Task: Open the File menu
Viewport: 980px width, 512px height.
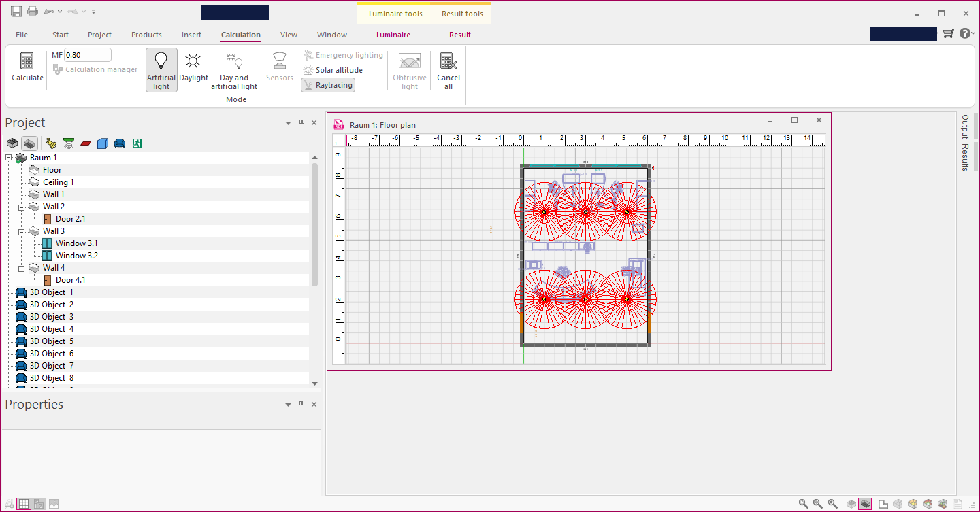Action: click(22, 35)
